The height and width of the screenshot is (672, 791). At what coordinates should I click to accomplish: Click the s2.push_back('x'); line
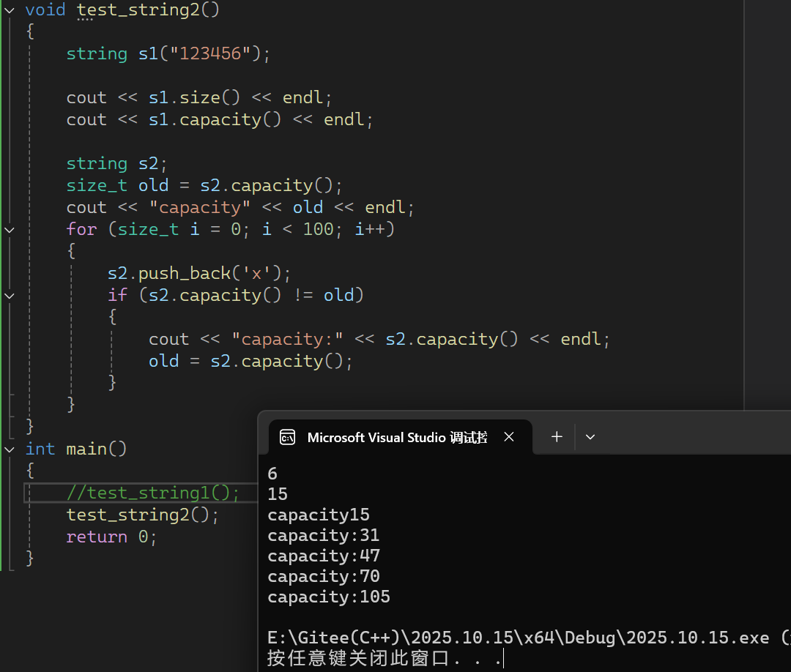[x=199, y=273]
